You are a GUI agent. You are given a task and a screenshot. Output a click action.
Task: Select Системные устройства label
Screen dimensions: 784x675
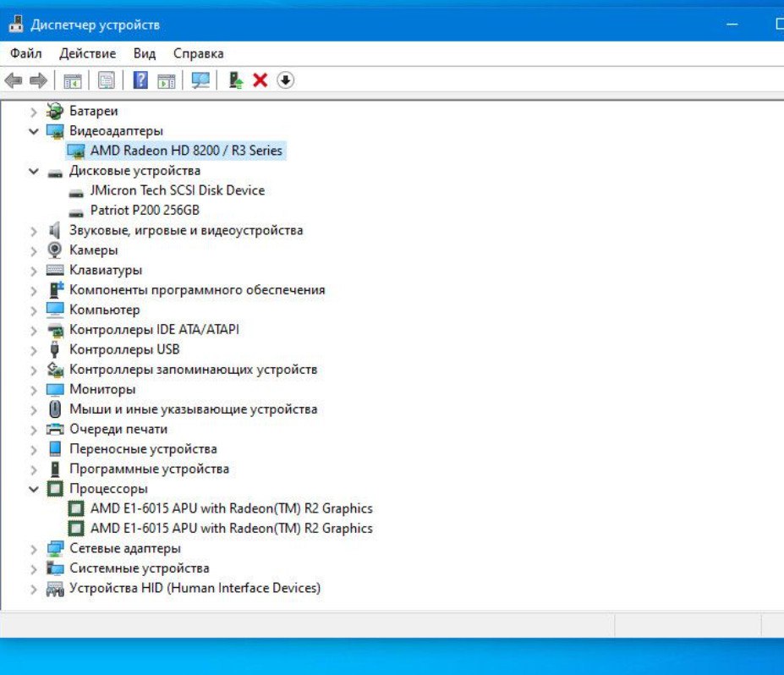139,568
